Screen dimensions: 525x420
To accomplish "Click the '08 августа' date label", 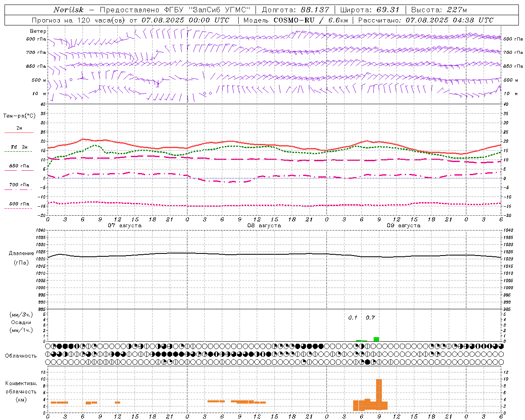I will coord(264,226).
